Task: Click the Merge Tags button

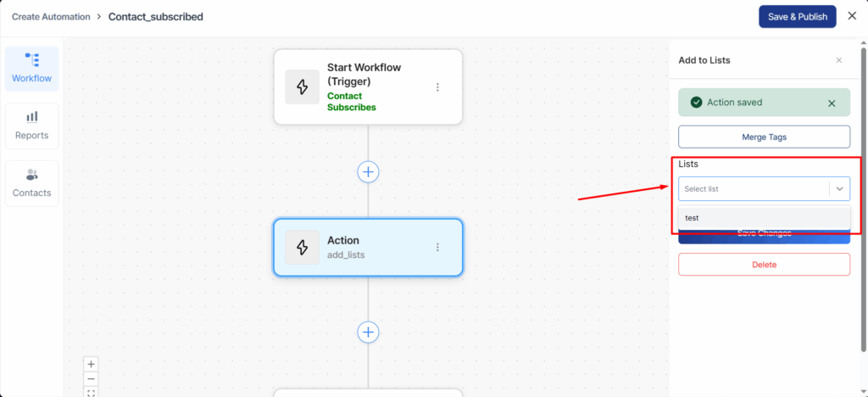Action: click(x=764, y=137)
